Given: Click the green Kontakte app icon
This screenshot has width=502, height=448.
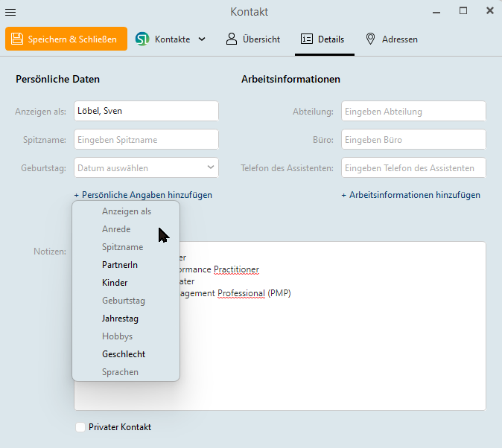Looking at the screenshot, I should (142, 39).
